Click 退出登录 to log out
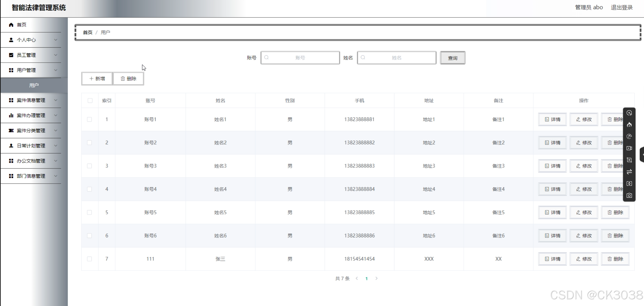Screen dimensions: 644x306 pos(622,7)
